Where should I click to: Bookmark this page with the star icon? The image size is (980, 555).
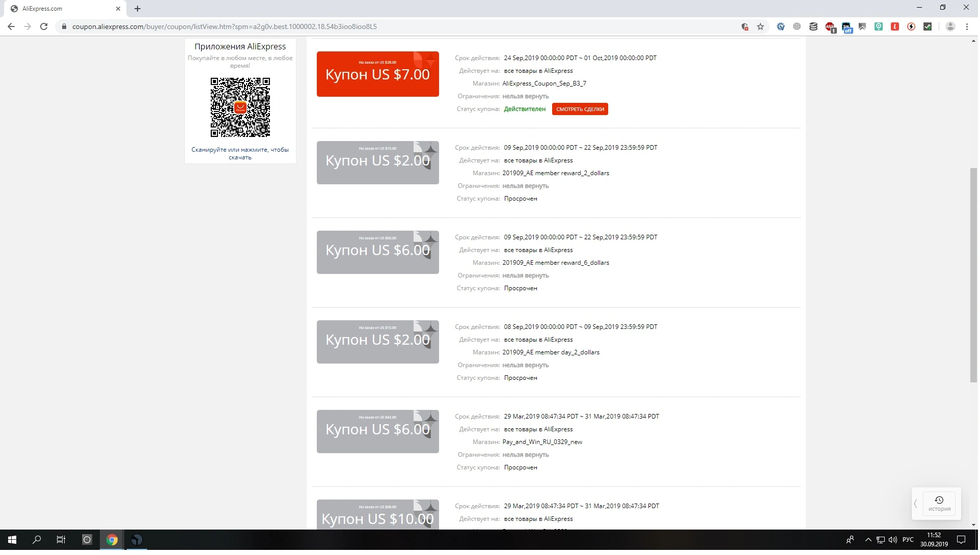(760, 26)
